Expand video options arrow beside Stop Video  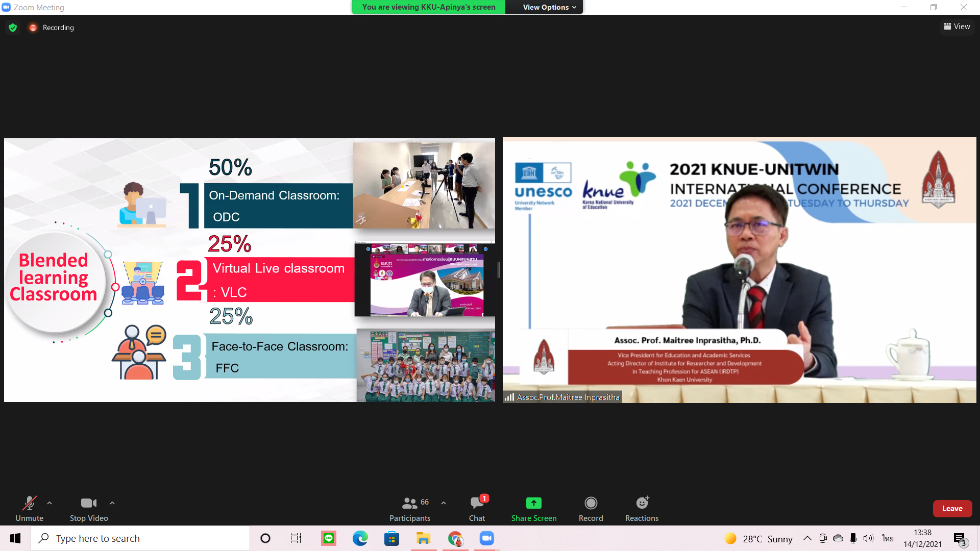112,503
